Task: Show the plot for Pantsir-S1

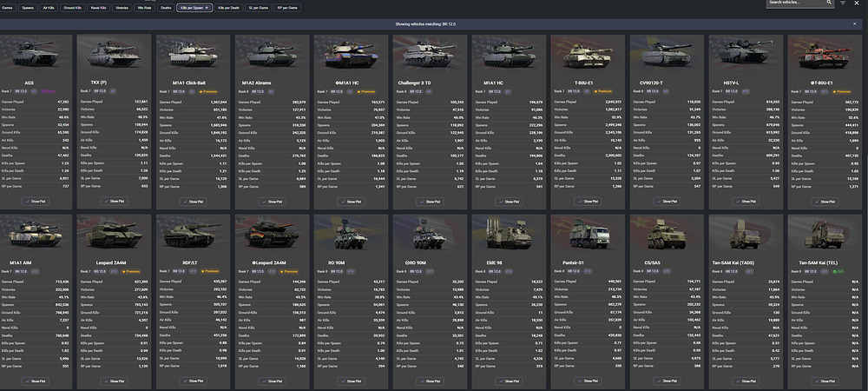Action: pos(588,381)
